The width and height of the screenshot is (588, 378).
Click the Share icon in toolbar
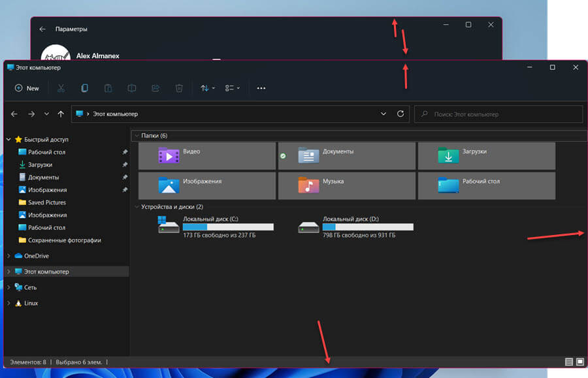(155, 88)
